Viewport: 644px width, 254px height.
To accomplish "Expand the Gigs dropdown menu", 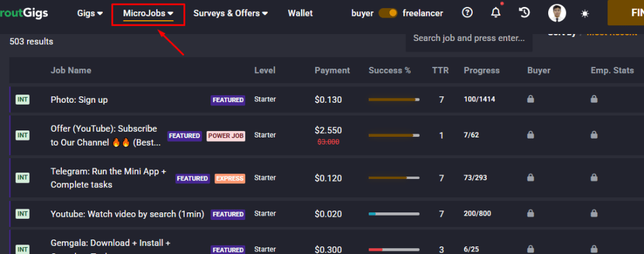I will pos(90,13).
